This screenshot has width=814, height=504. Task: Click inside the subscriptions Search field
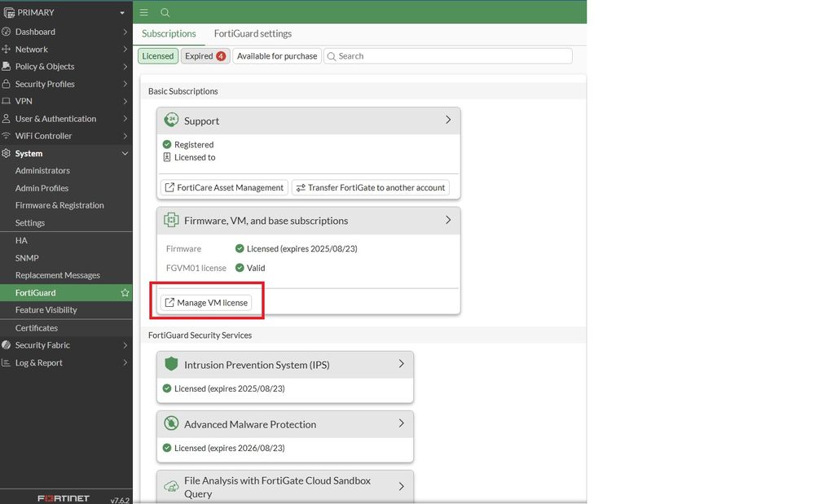[x=448, y=56]
